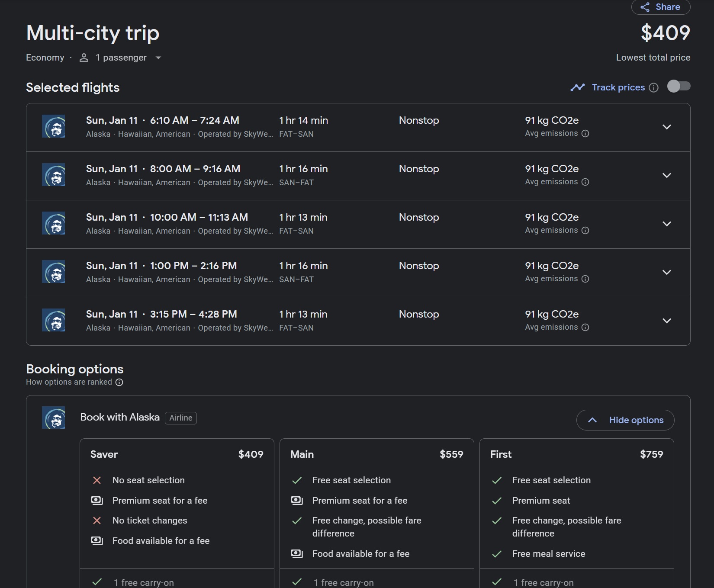Click fee icon beside Main Premium seat for a fee
Screen dimensions: 714x588
tap(297, 501)
